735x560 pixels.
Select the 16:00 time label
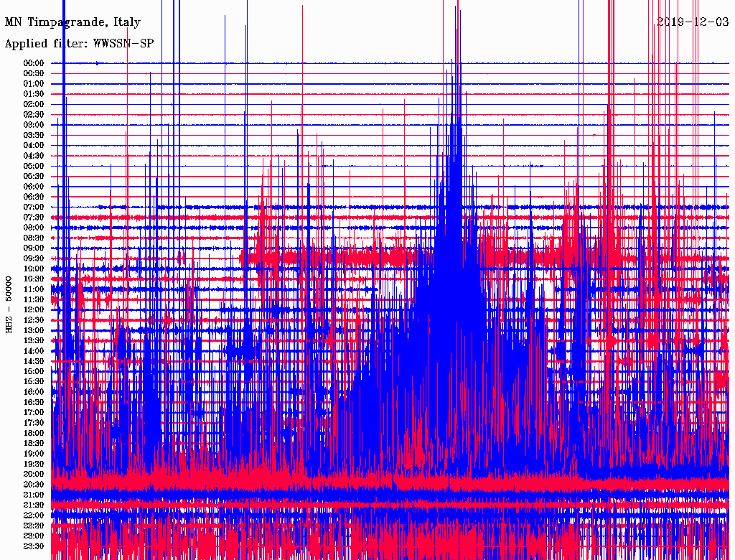click(x=34, y=392)
